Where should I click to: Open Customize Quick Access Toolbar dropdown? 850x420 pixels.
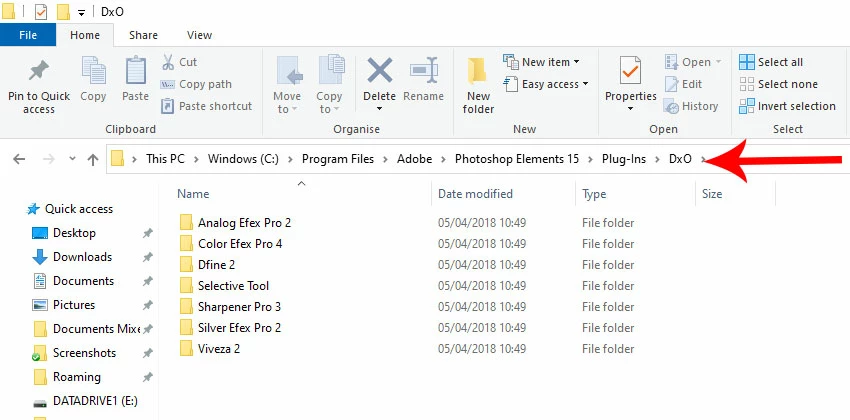pyautogui.click(x=81, y=12)
